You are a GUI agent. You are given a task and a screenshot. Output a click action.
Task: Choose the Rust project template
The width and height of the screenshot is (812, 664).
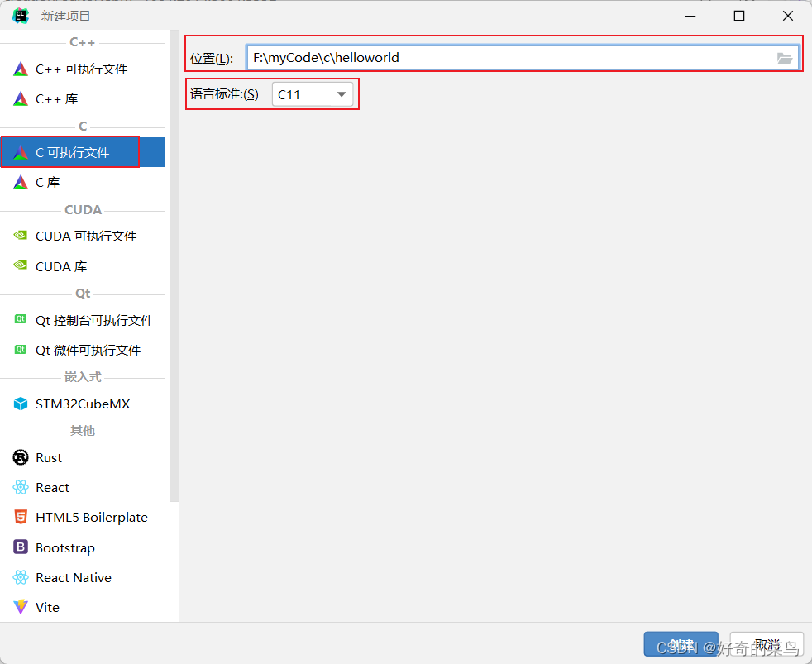pyautogui.click(x=48, y=457)
